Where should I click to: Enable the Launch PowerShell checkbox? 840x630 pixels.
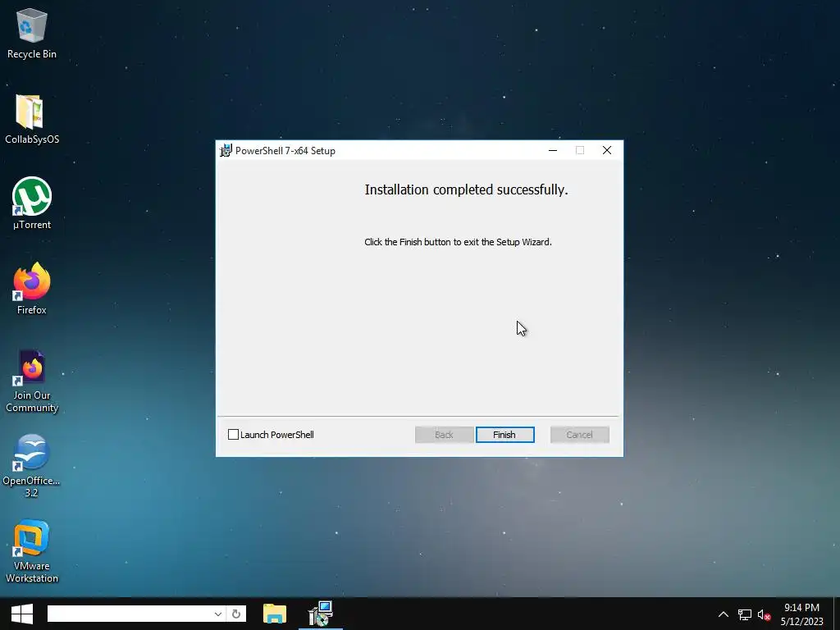pos(233,435)
